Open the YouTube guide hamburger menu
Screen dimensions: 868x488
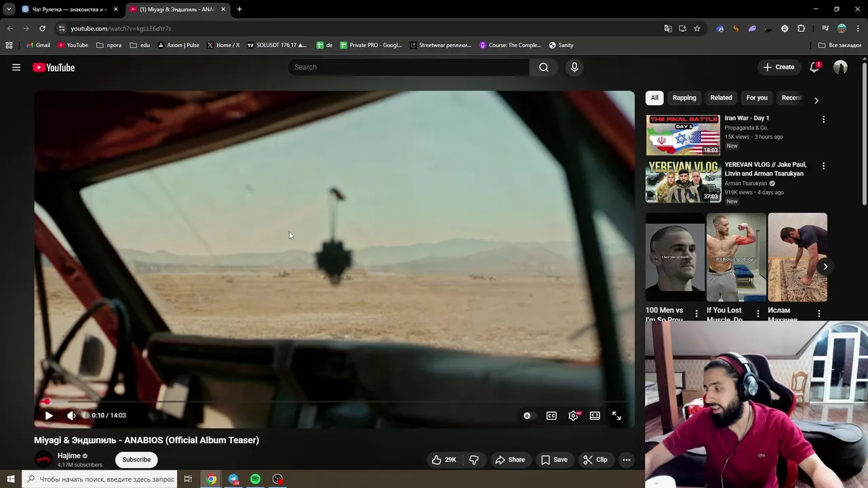16,67
